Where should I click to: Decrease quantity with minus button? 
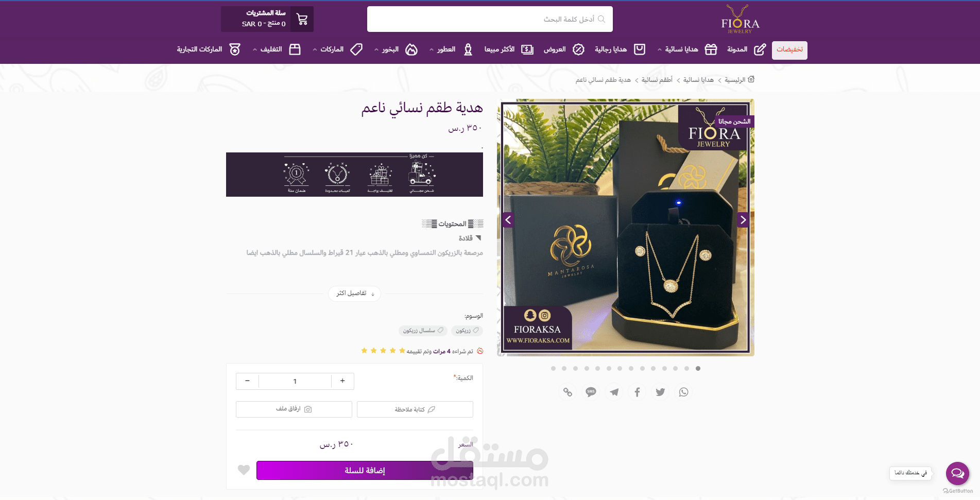tap(248, 381)
